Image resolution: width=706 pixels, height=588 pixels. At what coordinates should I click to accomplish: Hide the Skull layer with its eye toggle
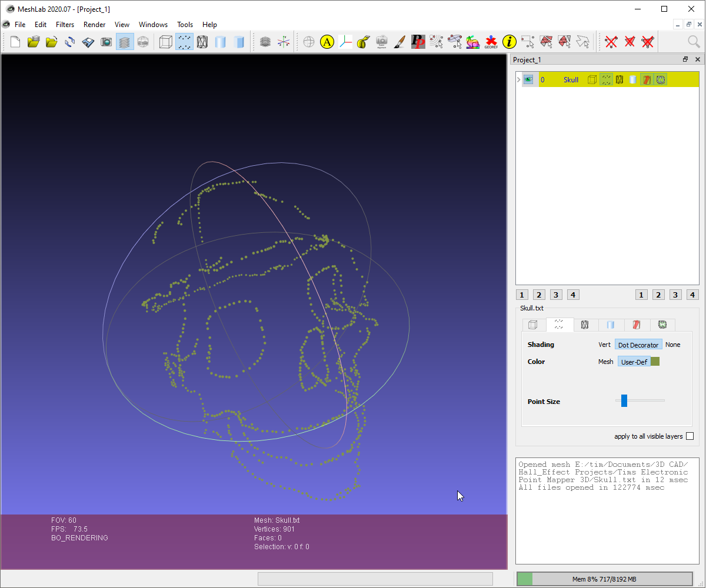[x=528, y=79]
